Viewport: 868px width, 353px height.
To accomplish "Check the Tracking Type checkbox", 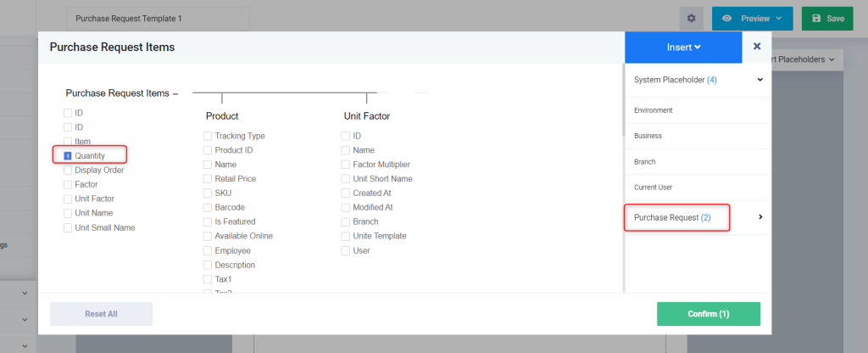I will (208, 136).
